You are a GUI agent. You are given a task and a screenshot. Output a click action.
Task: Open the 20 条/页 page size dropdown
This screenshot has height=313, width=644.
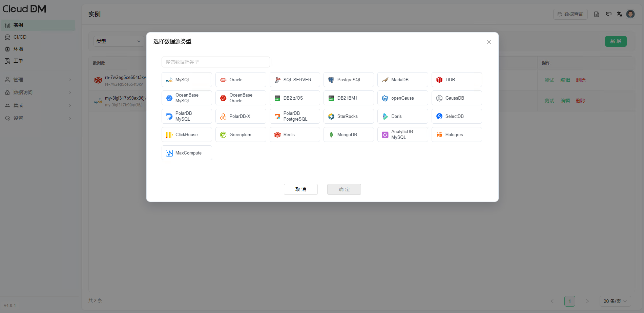(615, 301)
